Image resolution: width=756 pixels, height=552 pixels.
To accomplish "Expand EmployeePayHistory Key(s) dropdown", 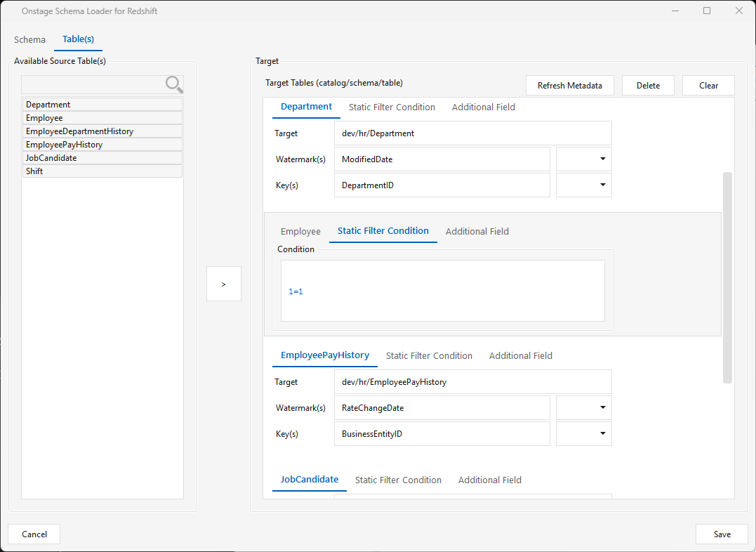I will (584, 434).
